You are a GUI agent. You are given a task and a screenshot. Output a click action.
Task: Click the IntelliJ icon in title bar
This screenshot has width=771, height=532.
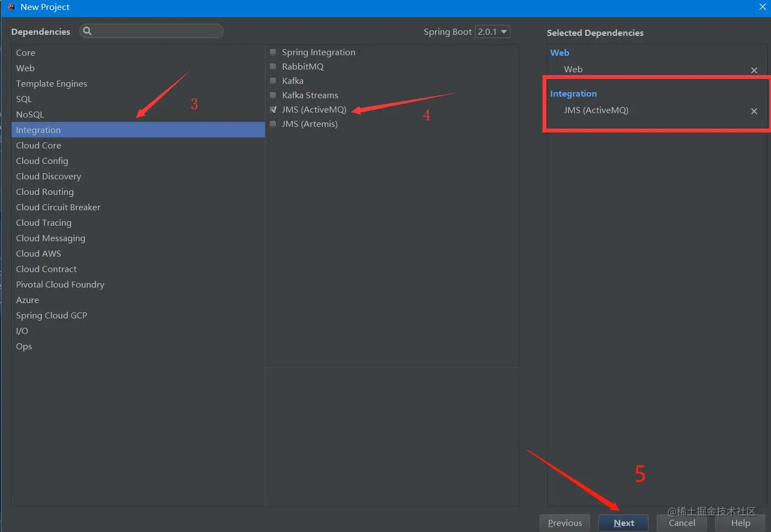point(12,7)
